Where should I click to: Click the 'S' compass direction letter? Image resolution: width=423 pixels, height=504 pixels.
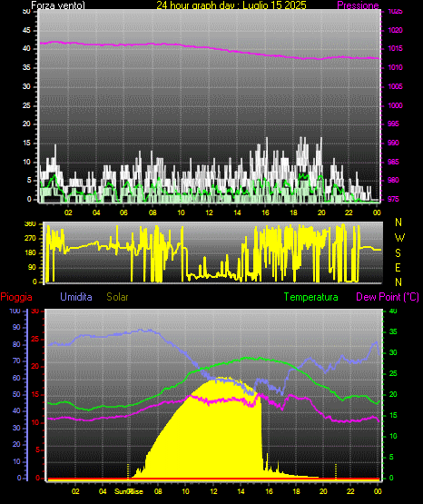pyautogui.click(x=398, y=253)
